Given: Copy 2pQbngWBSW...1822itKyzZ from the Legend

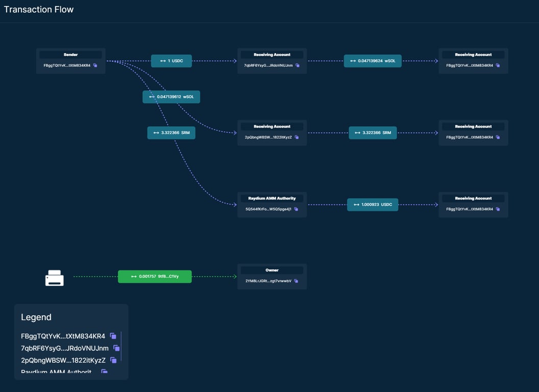Looking at the screenshot, I should click(x=113, y=360).
